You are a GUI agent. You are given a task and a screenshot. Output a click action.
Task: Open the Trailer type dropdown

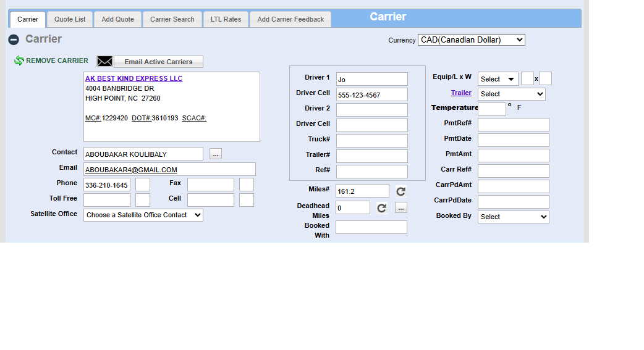click(511, 94)
